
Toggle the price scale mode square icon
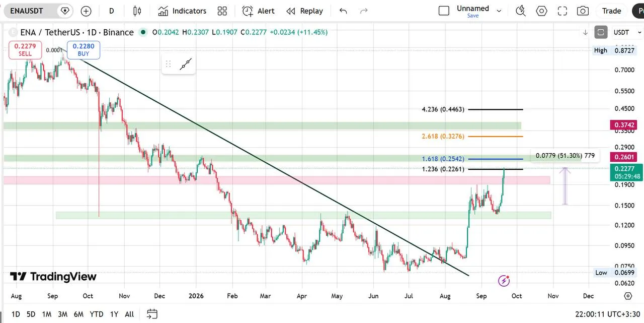coord(601,32)
